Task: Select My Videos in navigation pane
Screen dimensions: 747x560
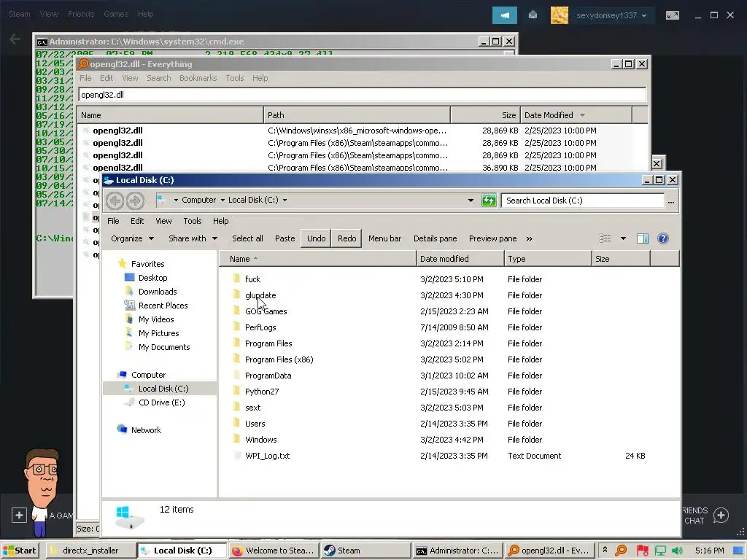Action: point(156,319)
